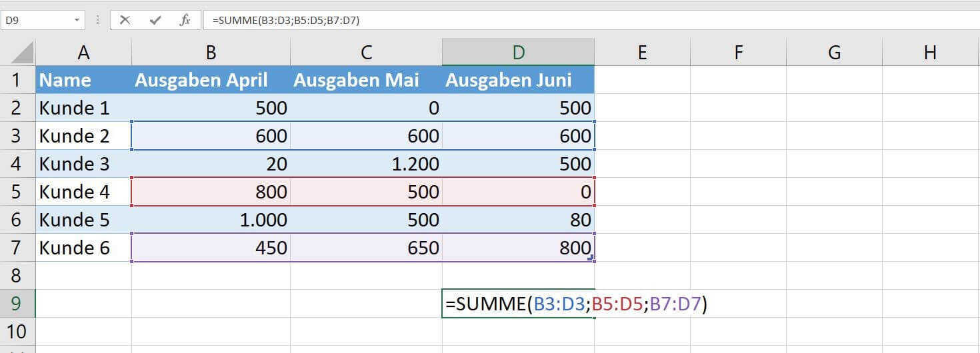Click the Ausgaben Mai header cell

[x=366, y=80]
